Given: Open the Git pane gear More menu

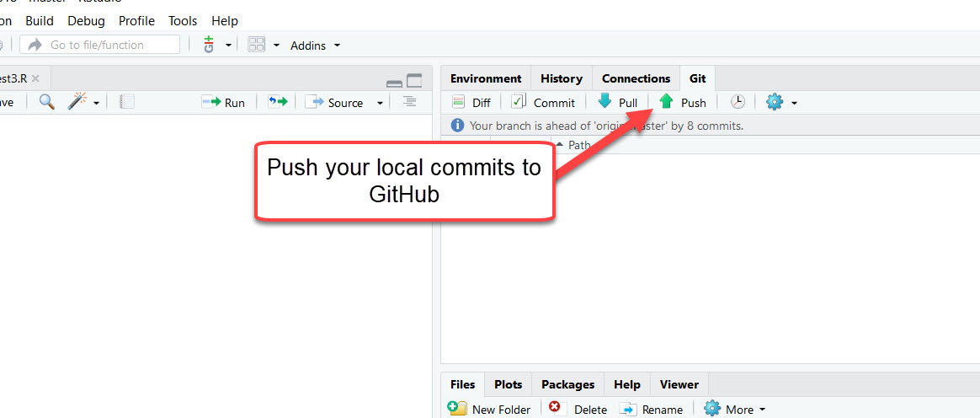Looking at the screenshot, I should click(x=781, y=102).
